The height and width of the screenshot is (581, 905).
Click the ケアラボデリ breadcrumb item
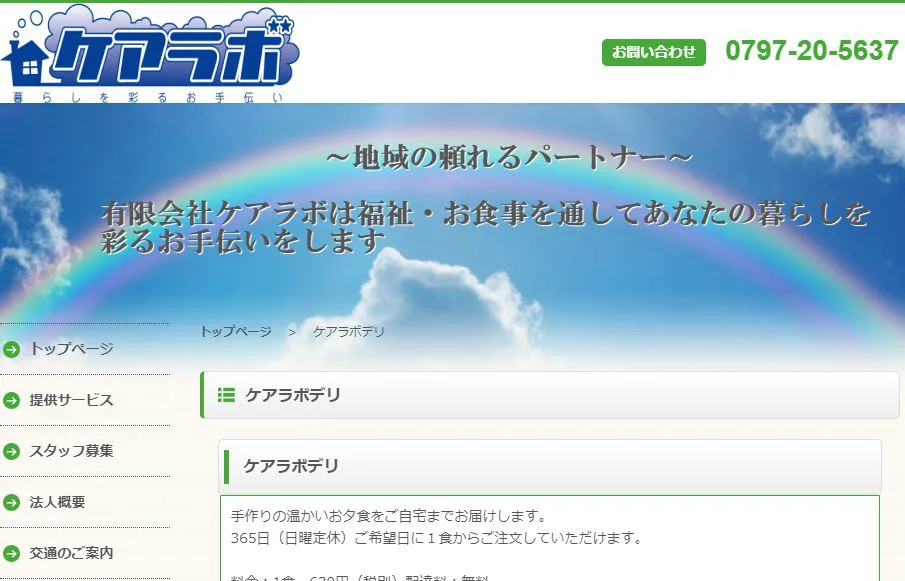[349, 332]
